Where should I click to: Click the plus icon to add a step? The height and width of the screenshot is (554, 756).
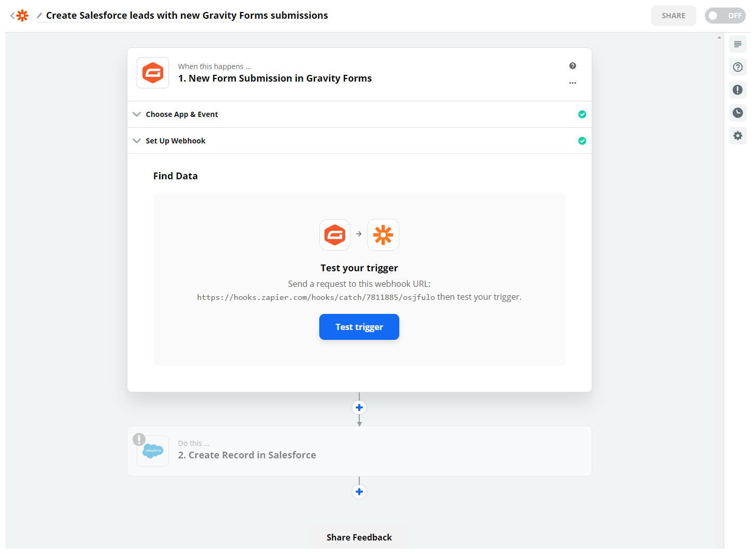point(359,407)
